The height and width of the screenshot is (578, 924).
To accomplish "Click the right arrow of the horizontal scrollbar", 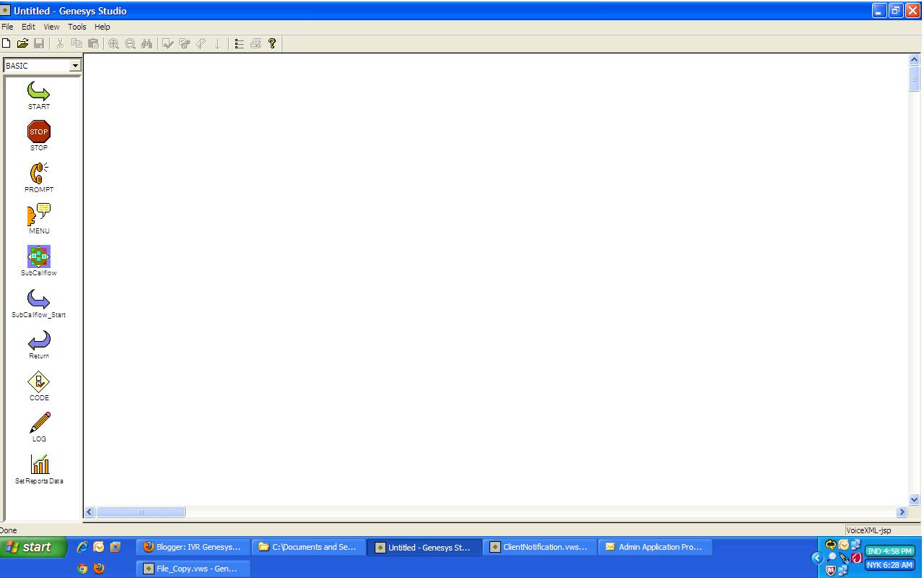I will click(902, 512).
